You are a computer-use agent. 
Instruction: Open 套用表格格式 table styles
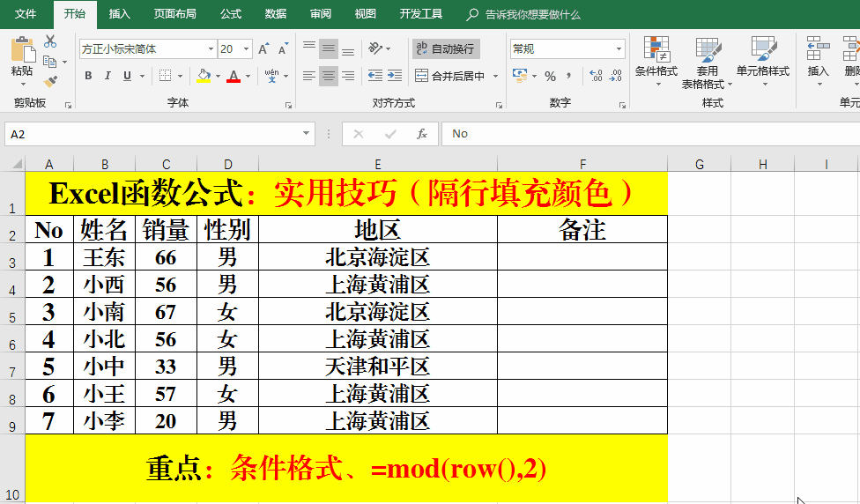pyautogui.click(x=707, y=63)
